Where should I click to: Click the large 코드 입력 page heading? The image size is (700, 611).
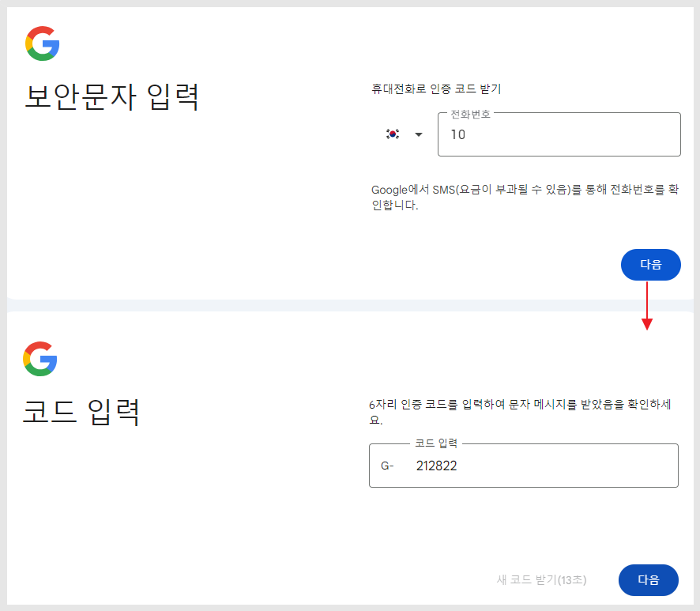point(81,412)
